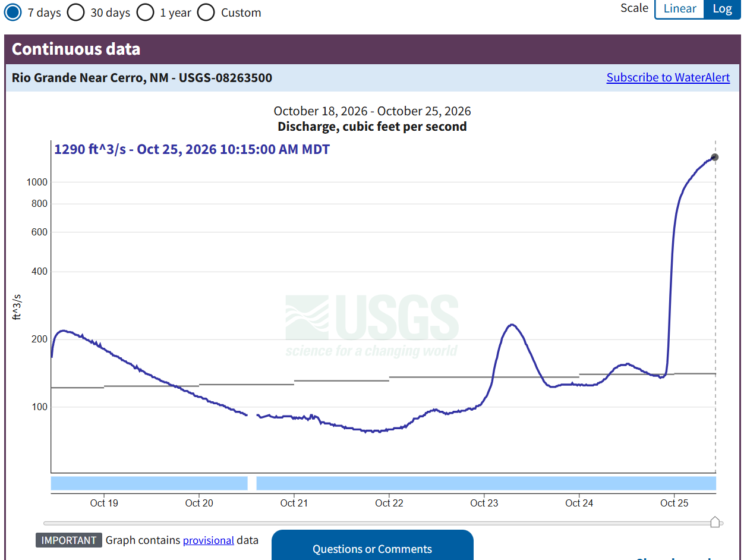Click the Scale label
The image size is (747, 560).
(x=634, y=8)
